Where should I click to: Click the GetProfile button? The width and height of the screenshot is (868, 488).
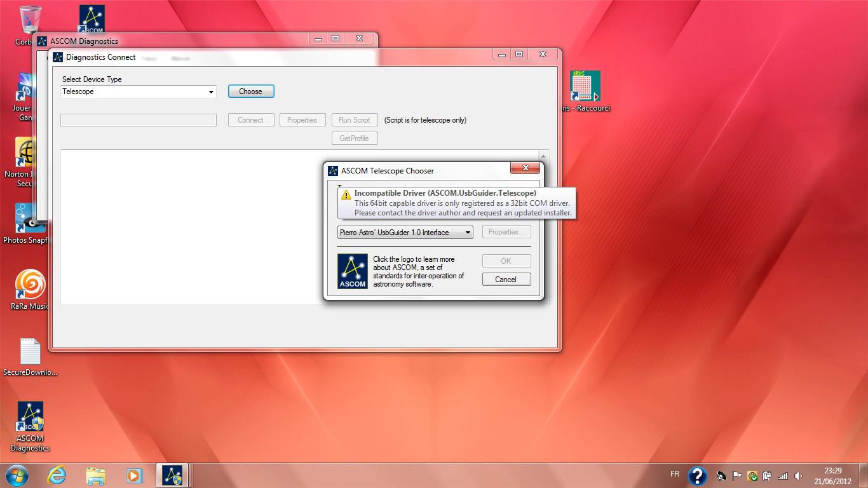(x=355, y=139)
